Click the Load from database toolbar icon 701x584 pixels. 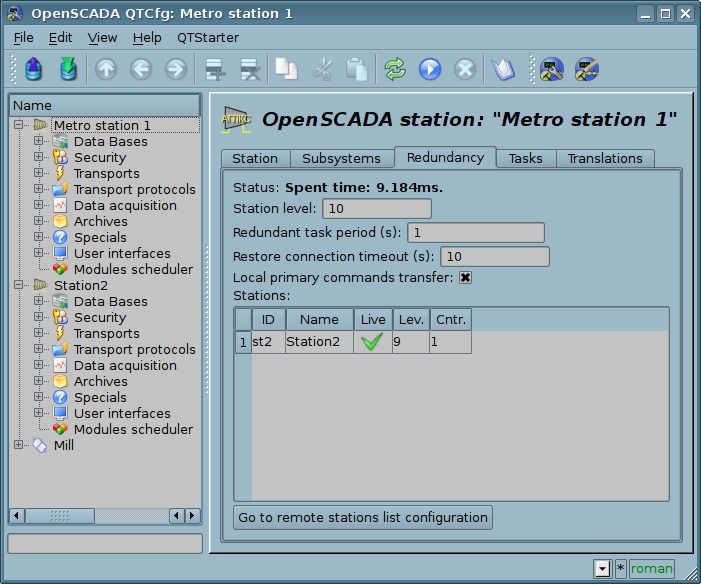pyautogui.click(x=34, y=69)
